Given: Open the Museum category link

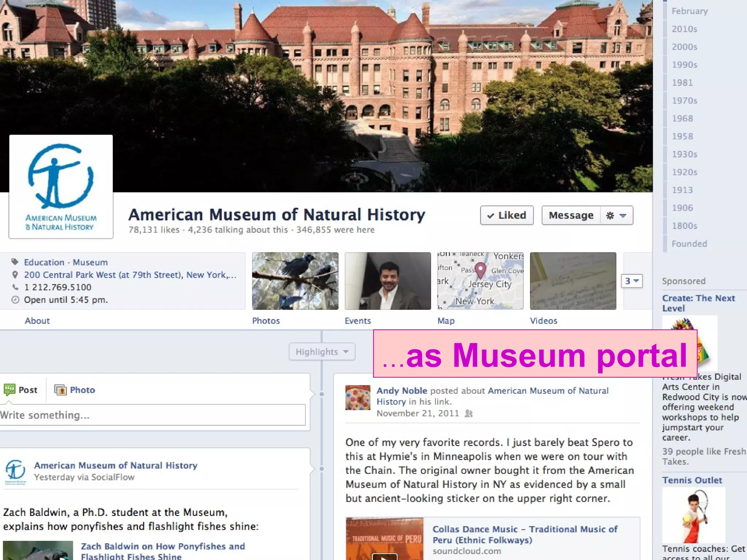Looking at the screenshot, I should pos(90,262).
